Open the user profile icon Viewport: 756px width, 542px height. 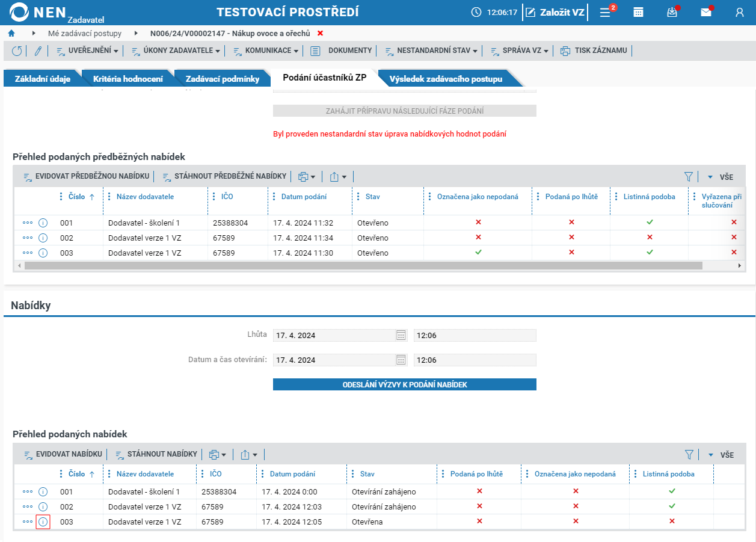point(739,12)
